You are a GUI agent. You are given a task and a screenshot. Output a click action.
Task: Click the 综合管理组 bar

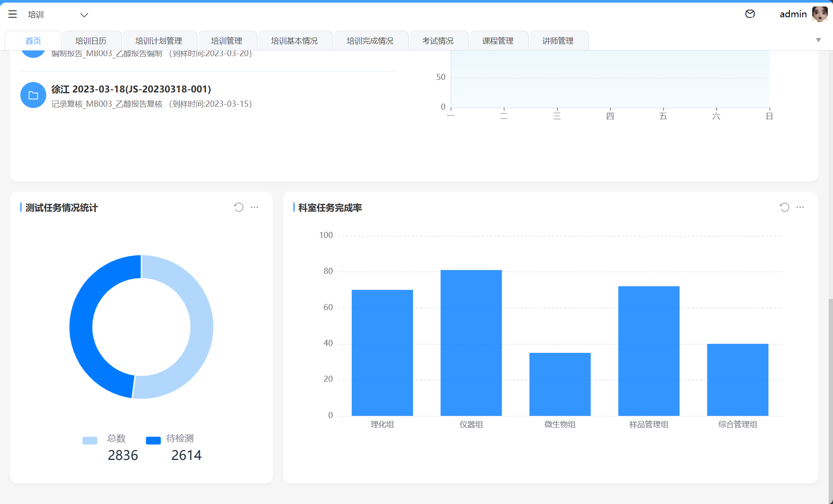click(738, 380)
